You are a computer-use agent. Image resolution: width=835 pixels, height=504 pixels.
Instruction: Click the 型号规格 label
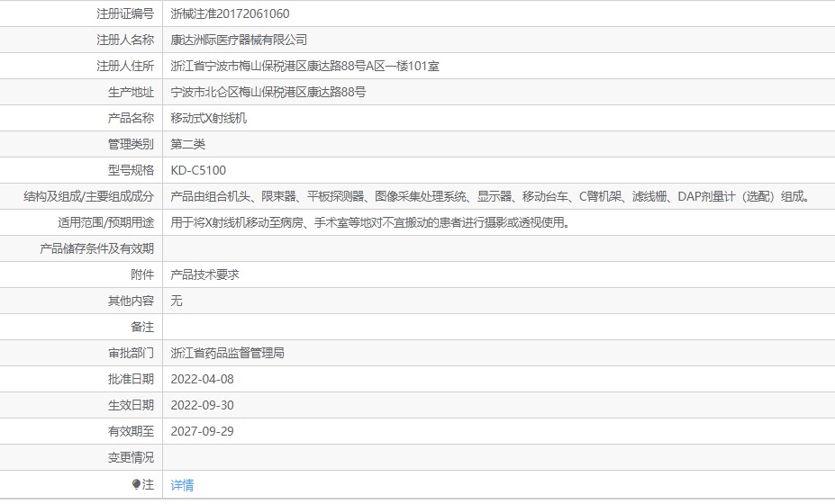[x=131, y=170]
